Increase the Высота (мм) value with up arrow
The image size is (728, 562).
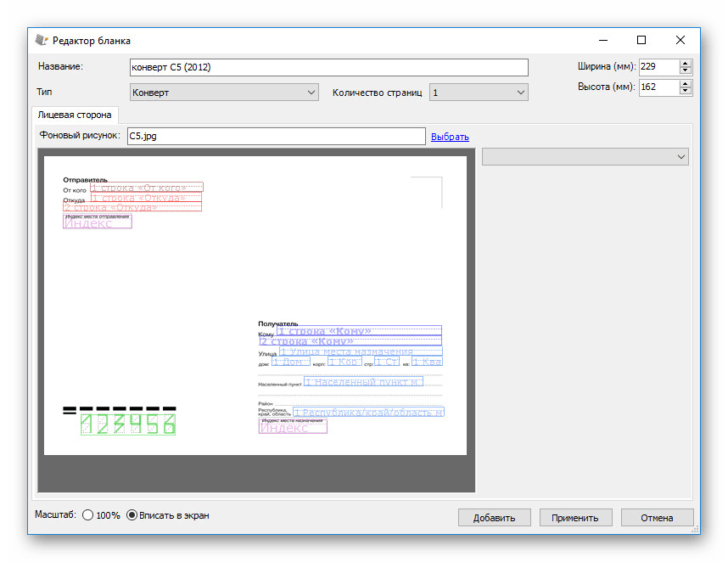(686, 83)
